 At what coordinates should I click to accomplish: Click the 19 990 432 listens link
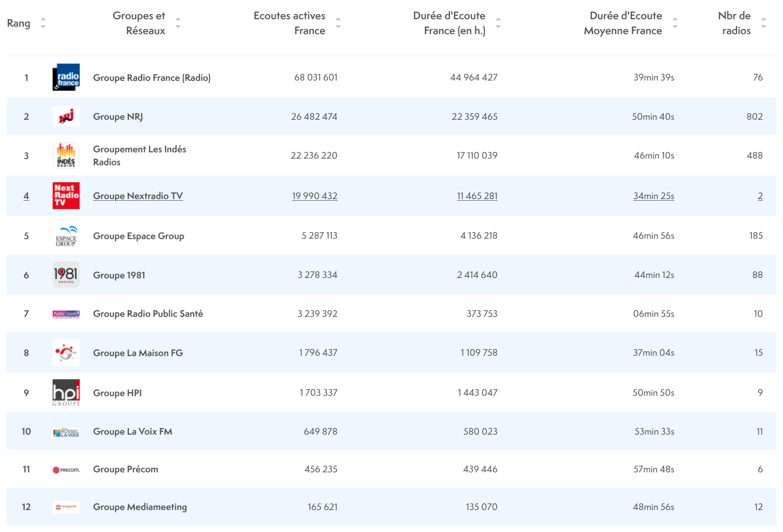point(315,196)
